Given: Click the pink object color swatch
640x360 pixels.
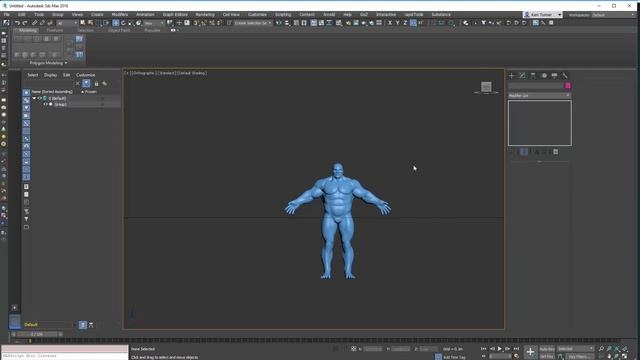Looking at the screenshot, I should [568, 86].
